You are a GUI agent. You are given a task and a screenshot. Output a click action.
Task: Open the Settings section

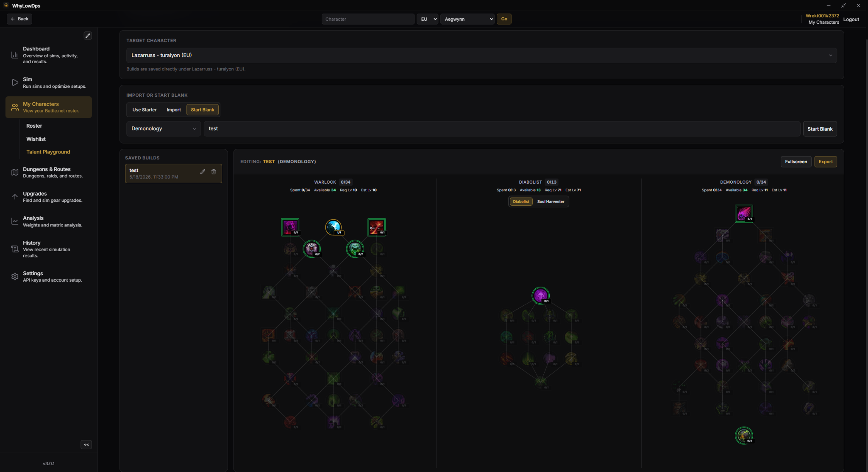[49, 276]
